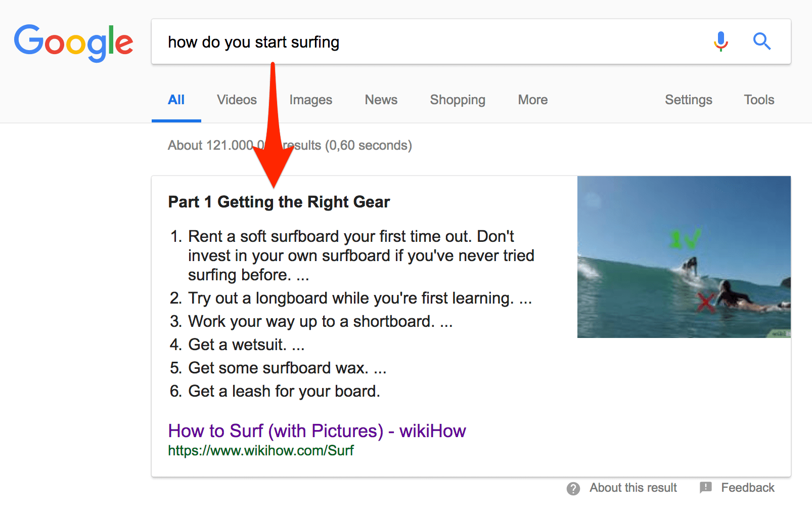This screenshot has width=812, height=510.
Task: Click the question mark help icon
Action: (x=573, y=488)
